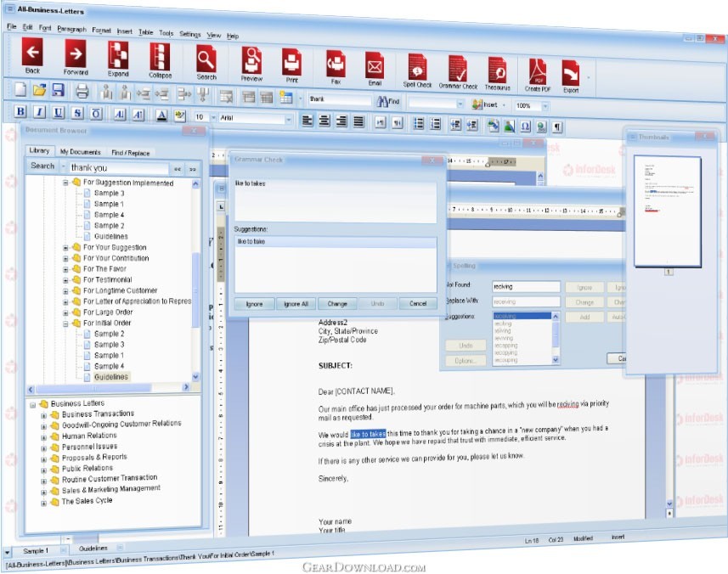Open the File menu
728x574 pixels.
[12, 26]
